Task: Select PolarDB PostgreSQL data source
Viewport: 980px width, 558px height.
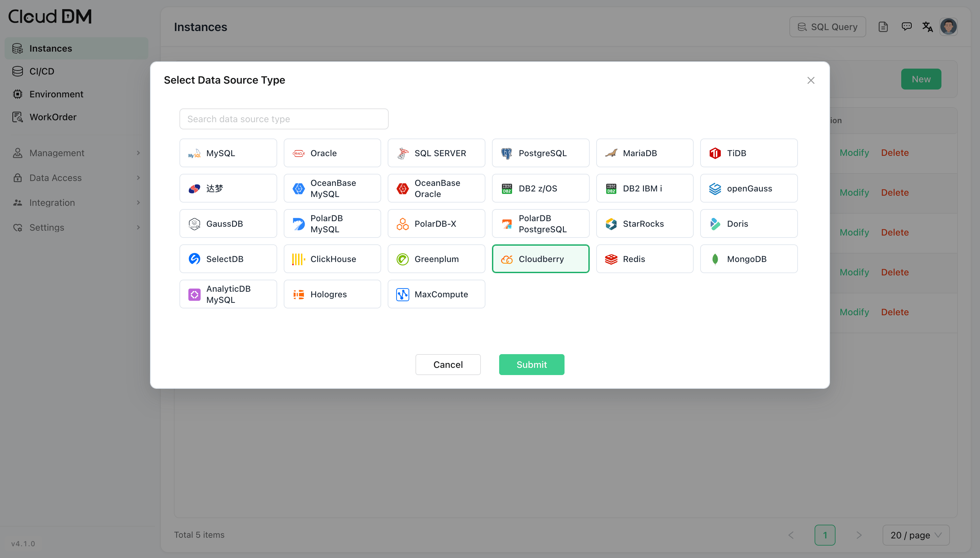Action: (541, 223)
